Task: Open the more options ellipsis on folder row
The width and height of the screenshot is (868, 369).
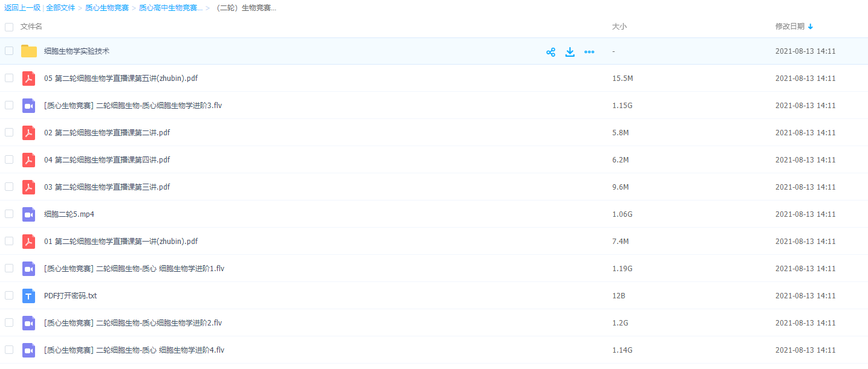Action: pos(589,52)
